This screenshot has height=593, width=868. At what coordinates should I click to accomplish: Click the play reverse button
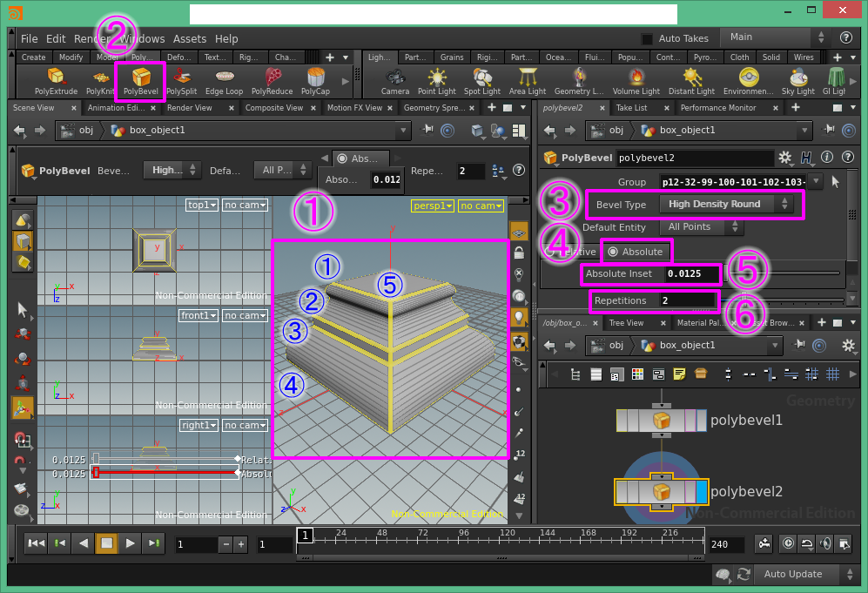click(84, 543)
